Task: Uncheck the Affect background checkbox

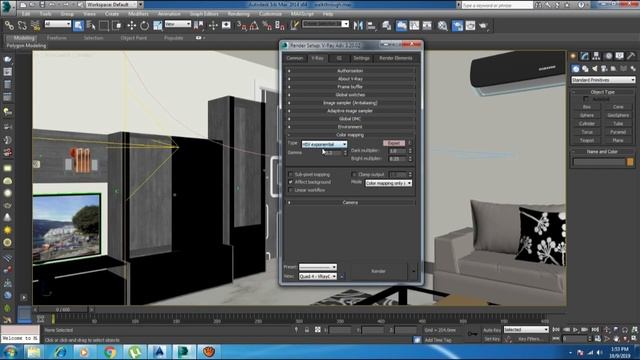Action: [x=291, y=182]
